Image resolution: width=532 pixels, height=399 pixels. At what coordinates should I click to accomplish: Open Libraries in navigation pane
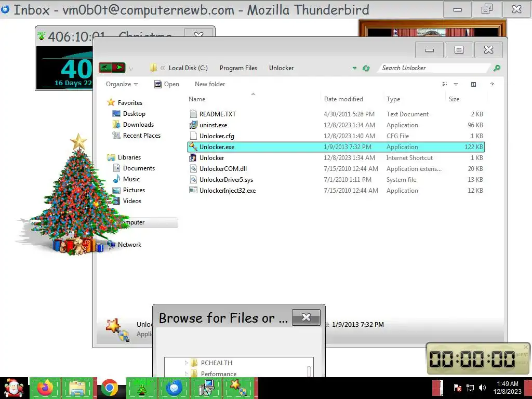click(129, 157)
